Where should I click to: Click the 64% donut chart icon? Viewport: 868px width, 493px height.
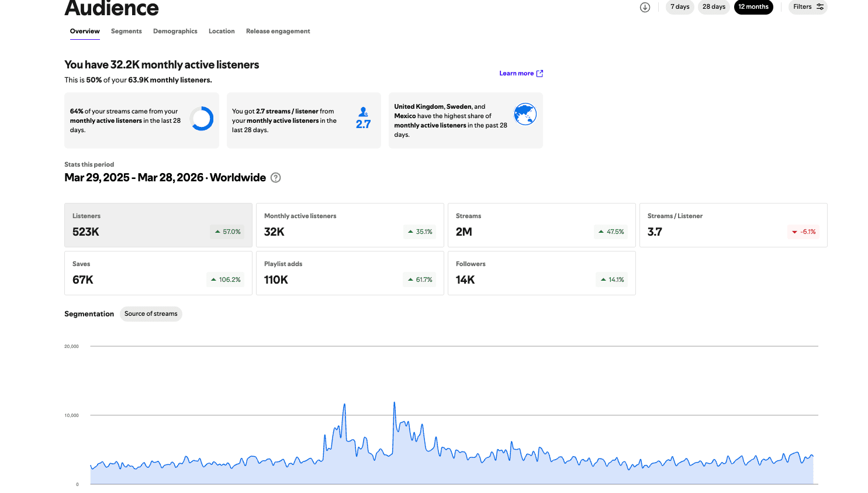point(202,119)
